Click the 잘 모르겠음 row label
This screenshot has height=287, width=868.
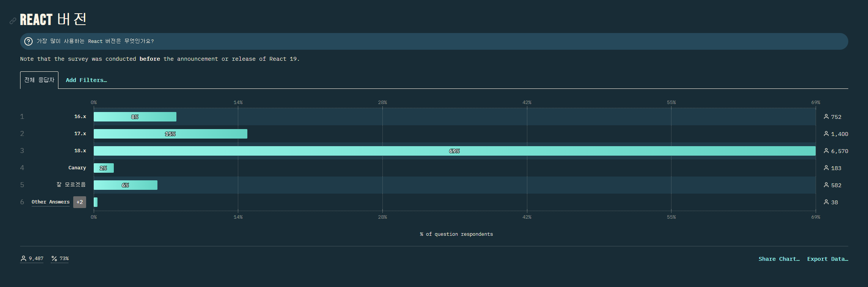[71, 184]
